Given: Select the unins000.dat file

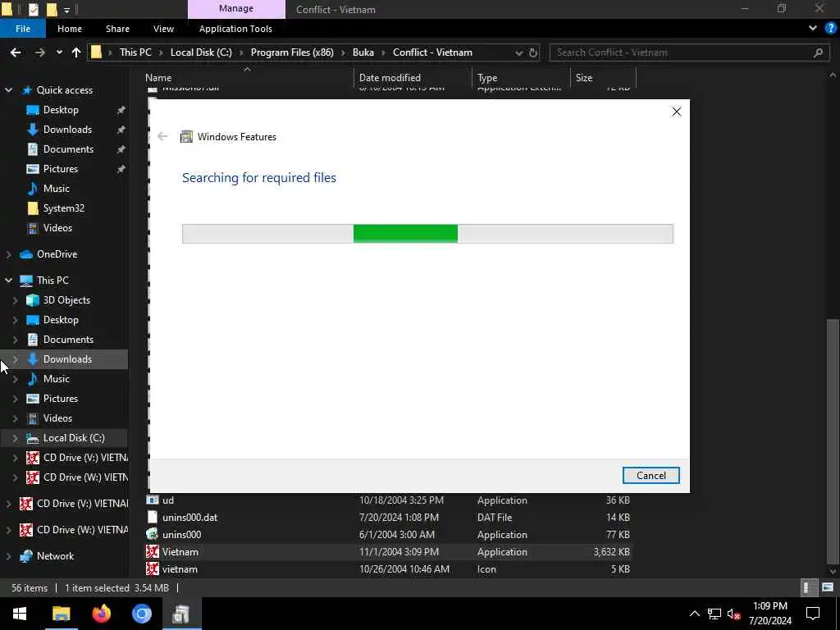Looking at the screenshot, I should tap(189, 518).
